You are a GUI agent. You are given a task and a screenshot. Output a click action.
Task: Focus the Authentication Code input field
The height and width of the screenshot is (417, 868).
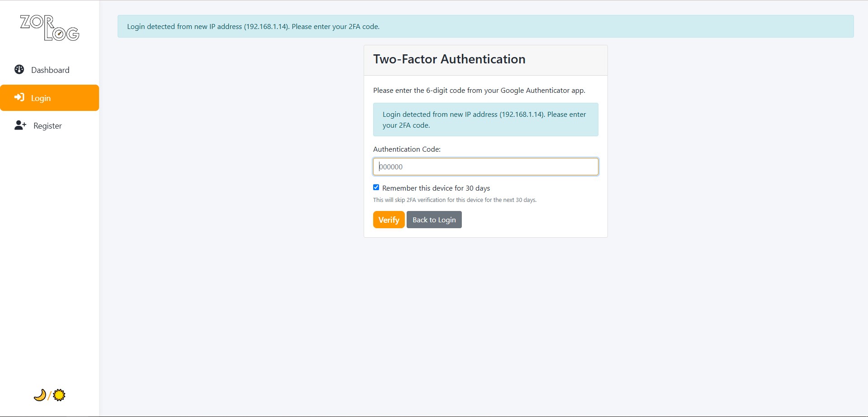[485, 167]
